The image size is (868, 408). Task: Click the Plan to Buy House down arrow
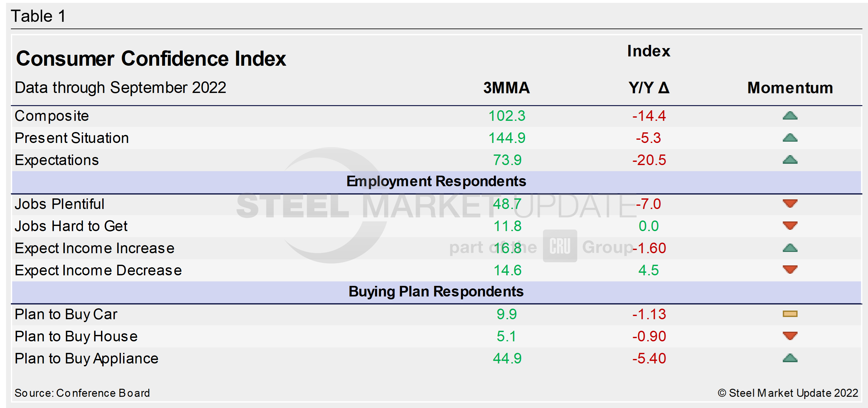[790, 336]
